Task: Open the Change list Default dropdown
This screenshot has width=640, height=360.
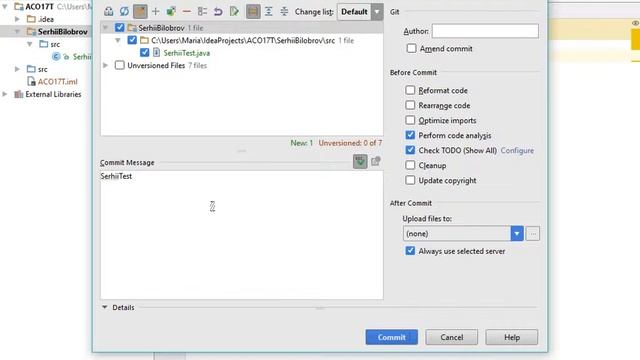Action: [360, 12]
